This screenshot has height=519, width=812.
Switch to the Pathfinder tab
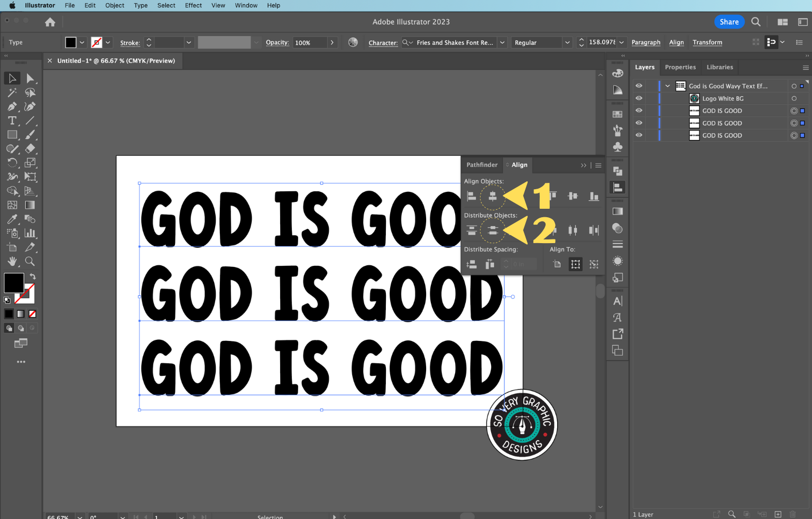coord(482,165)
